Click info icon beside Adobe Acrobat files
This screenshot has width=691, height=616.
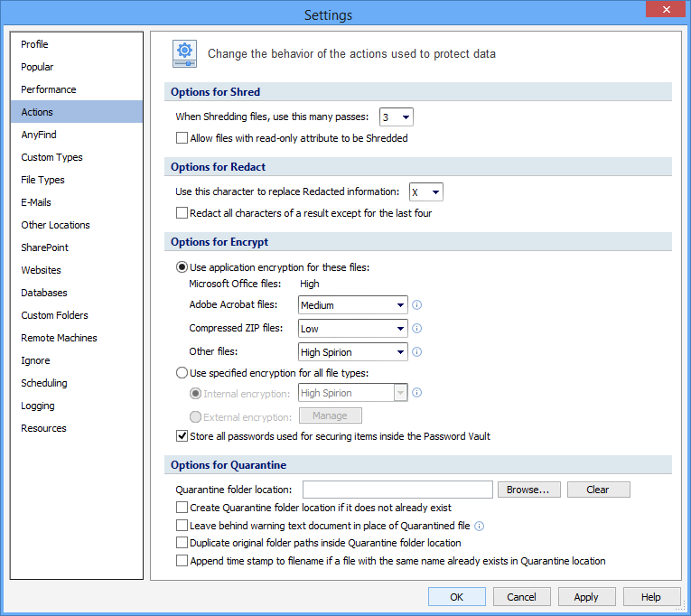click(x=417, y=305)
